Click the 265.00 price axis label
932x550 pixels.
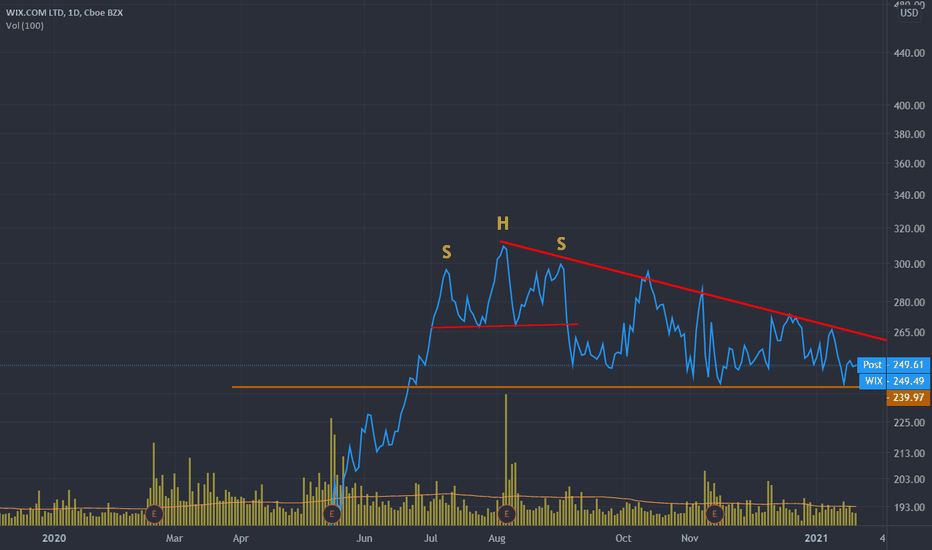909,332
